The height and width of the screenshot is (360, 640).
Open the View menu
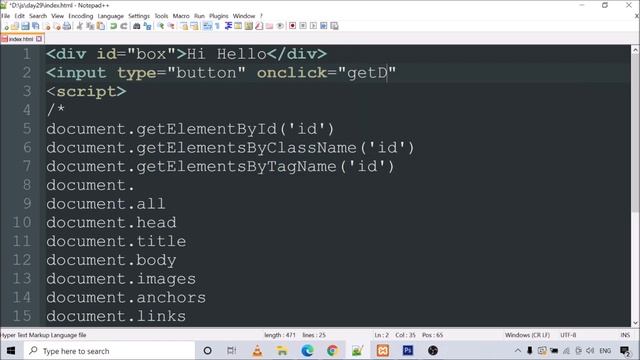tap(58, 16)
